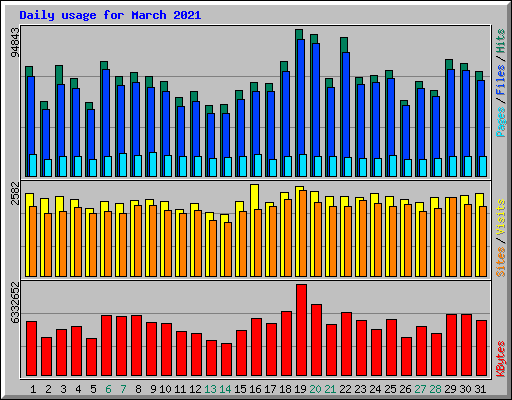The width and height of the screenshot is (512, 400).
Task: Click the orange Sites bar for day 29
Action: [x=453, y=237]
